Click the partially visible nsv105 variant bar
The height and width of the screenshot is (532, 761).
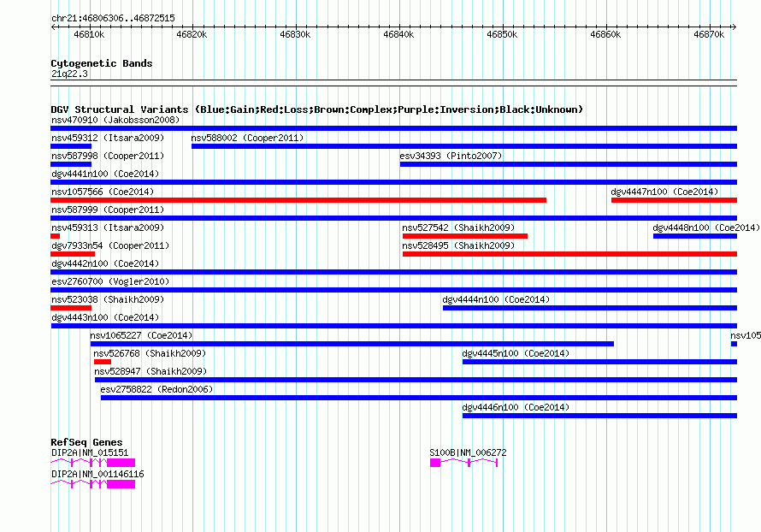click(734, 344)
